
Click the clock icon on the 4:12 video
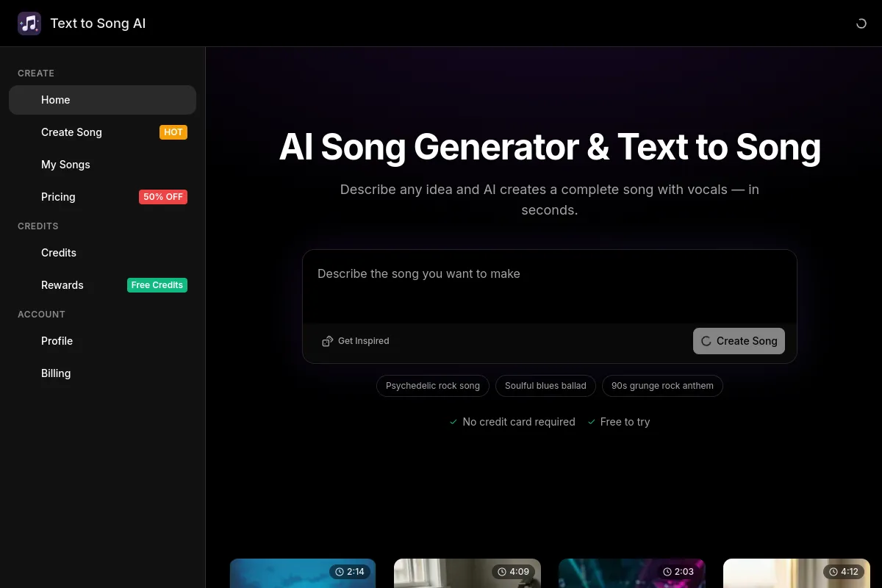tap(833, 571)
